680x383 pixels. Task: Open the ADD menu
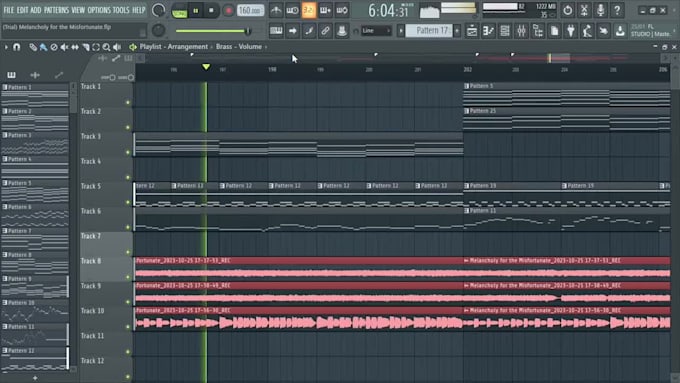pyautogui.click(x=36, y=10)
